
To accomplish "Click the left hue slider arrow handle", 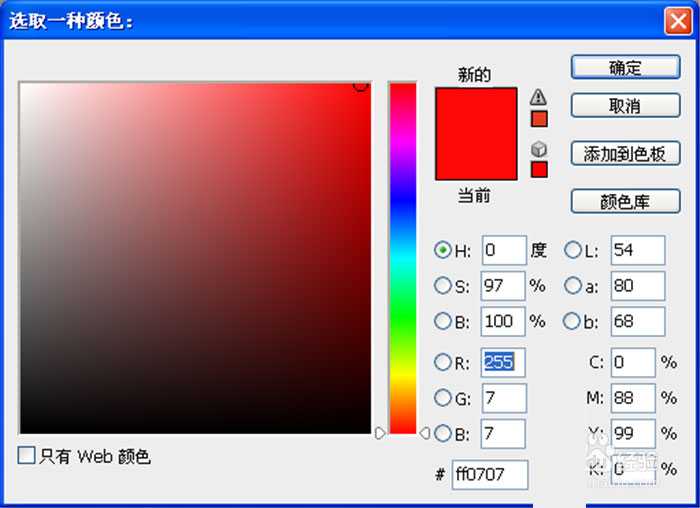I will 380,433.
